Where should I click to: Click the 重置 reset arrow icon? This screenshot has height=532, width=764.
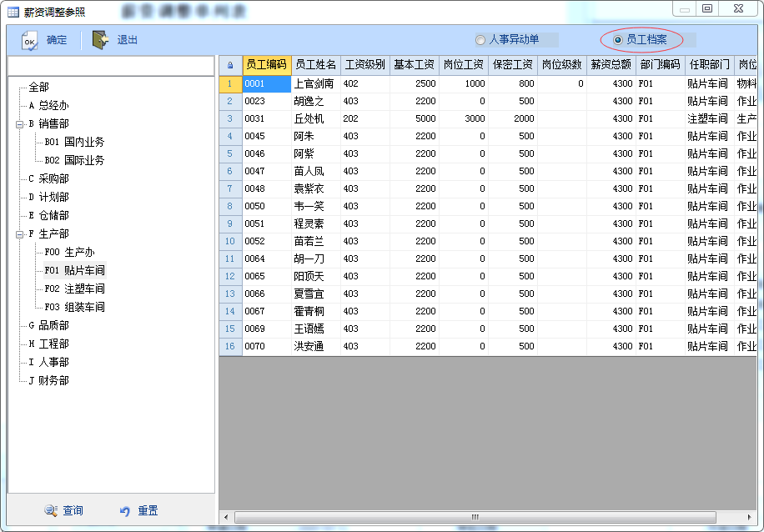point(125,510)
